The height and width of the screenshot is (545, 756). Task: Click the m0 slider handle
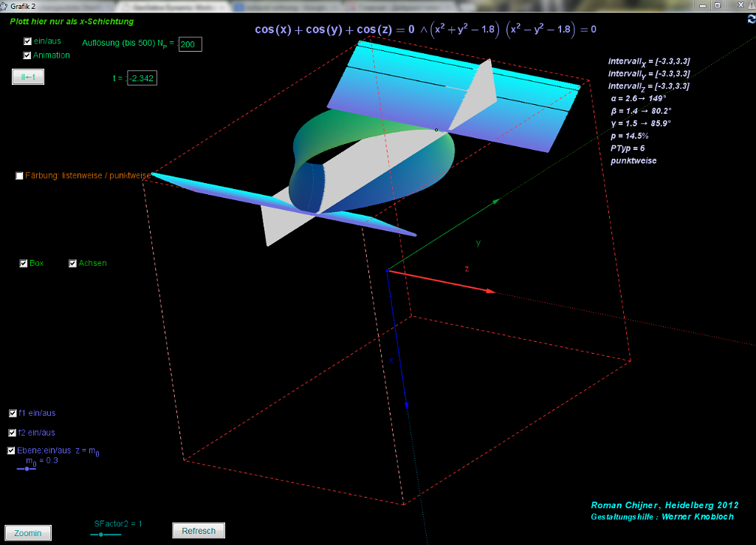click(27, 468)
